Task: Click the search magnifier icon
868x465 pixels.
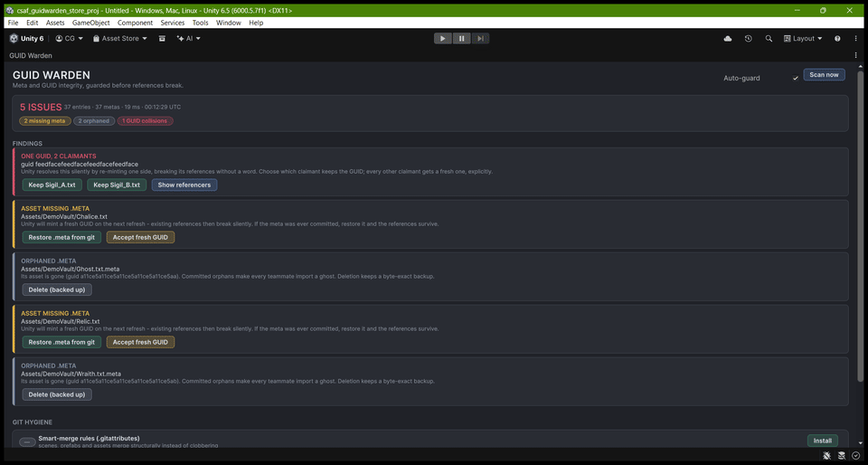Action: [x=769, y=38]
